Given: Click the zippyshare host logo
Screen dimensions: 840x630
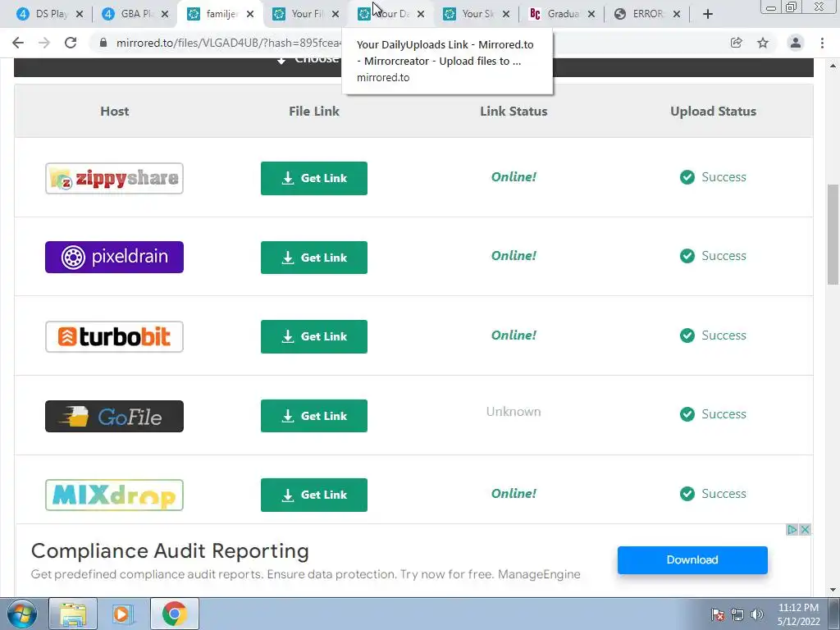Looking at the screenshot, I should pos(114,178).
